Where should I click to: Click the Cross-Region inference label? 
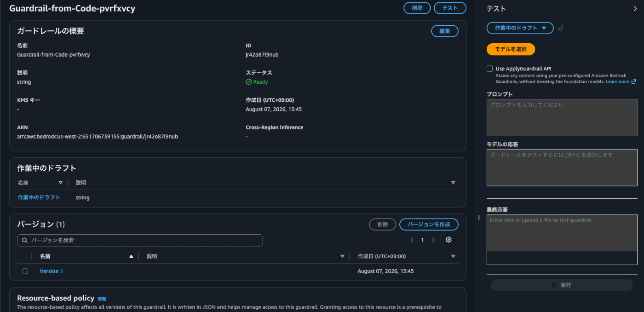(x=274, y=127)
